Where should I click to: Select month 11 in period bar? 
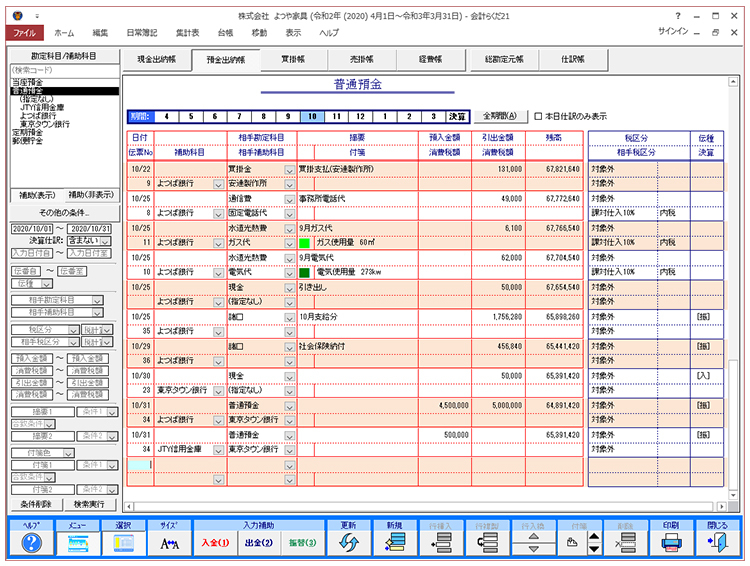tap(336, 116)
